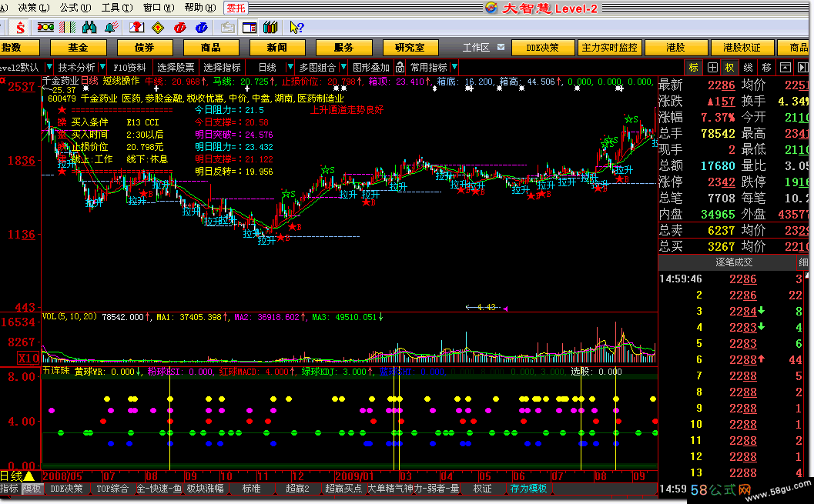
Task: Click the crosshair grid icon
Action: coord(713,68)
